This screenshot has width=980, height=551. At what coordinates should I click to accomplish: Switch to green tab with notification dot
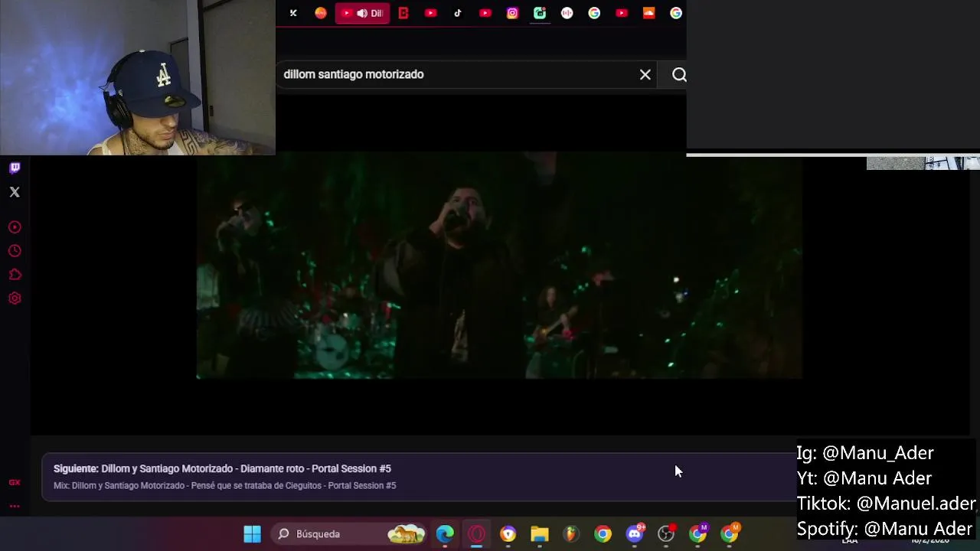coord(540,13)
